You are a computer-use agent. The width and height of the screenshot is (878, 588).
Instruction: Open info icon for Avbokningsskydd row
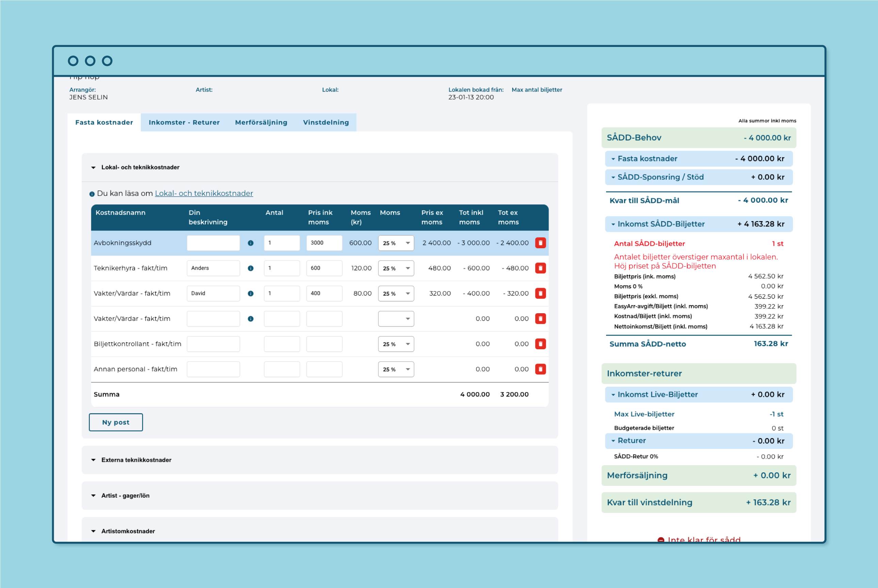pos(251,243)
